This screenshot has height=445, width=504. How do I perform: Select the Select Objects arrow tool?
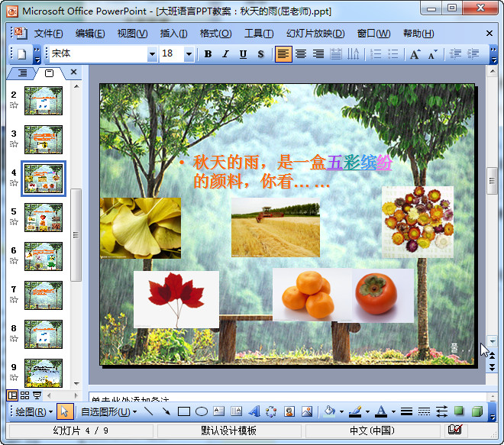click(65, 411)
